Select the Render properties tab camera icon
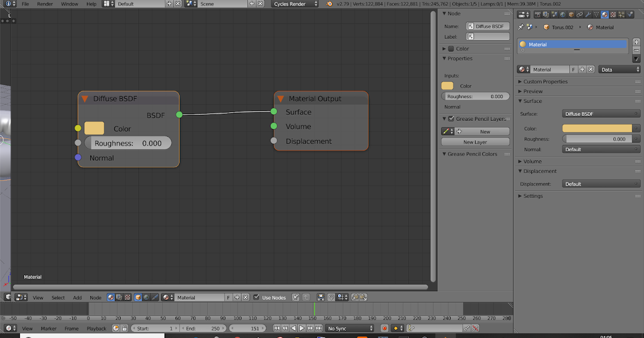Viewport: 644px width, 338px height. click(538, 14)
